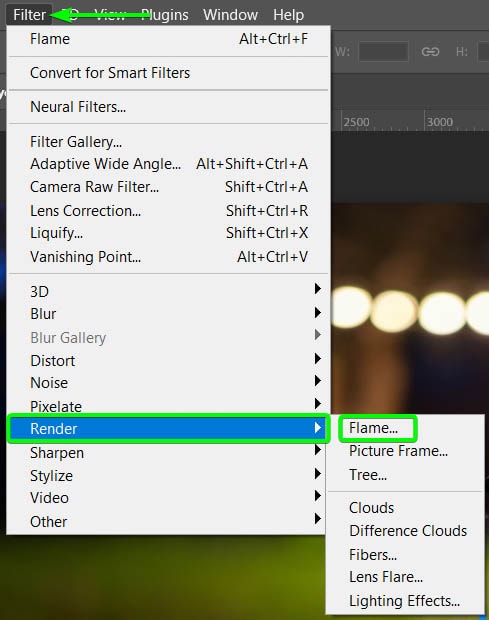Screen dimensions: 489x620
Task: Select the Tree... render option
Action: pos(368,474)
